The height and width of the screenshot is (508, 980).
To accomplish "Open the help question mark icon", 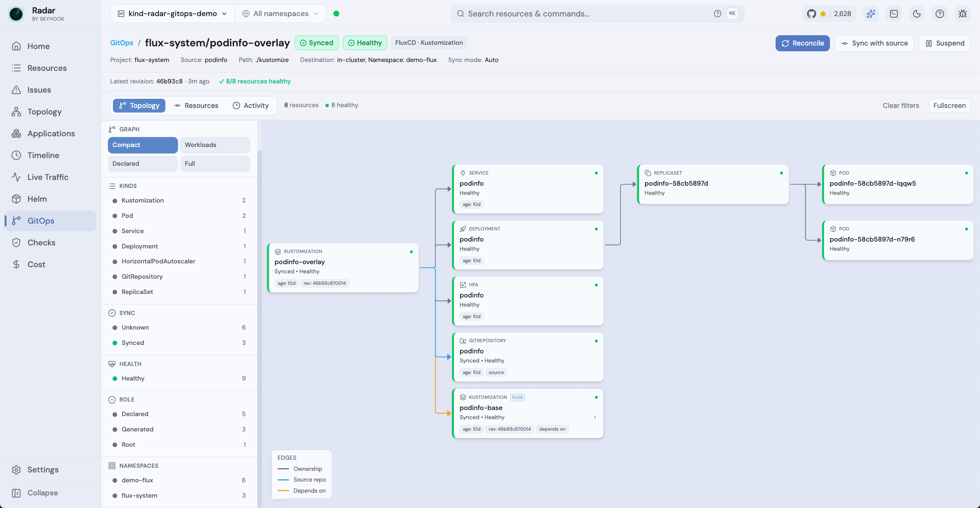I will click(940, 14).
